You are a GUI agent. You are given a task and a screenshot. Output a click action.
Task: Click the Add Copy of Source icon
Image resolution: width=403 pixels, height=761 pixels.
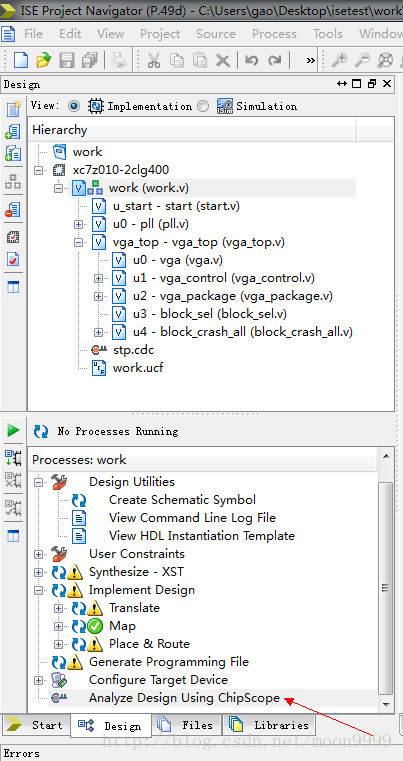click(13, 154)
